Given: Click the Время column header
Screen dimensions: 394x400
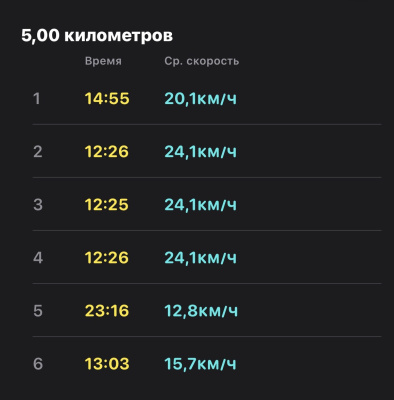Looking at the screenshot, I should [x=103, y=61].
